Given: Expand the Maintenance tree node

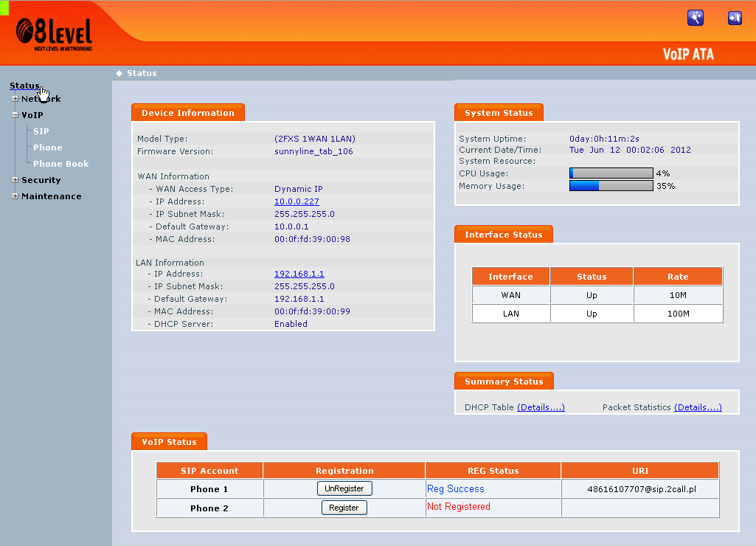Looking at the screenshot, I should pyautogui.click(x=15, y=196).
